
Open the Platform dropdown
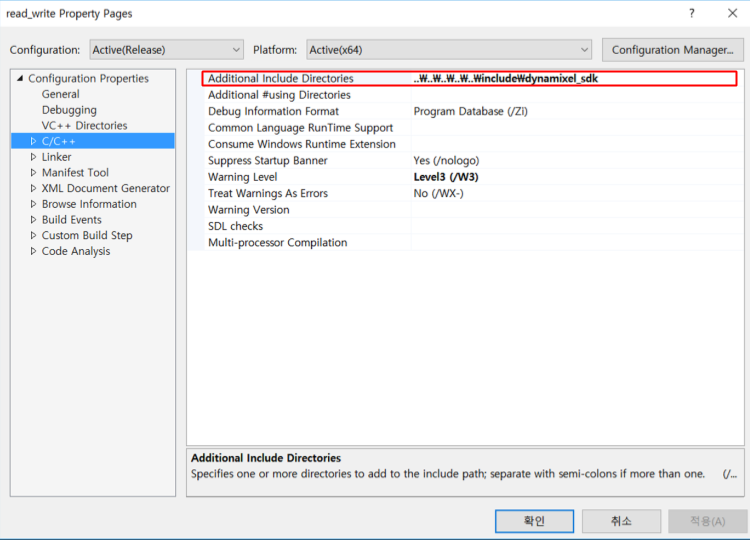448,50
